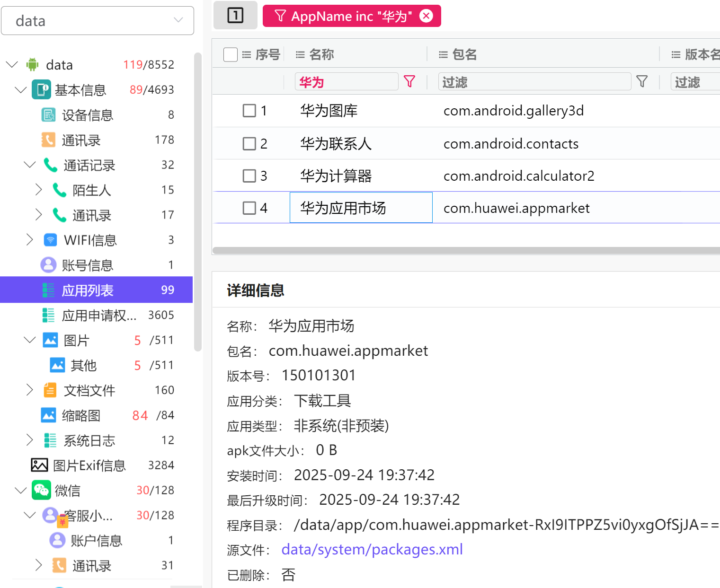
Task: Click the filter funnel in 包名 column
Action: point(642,81)
